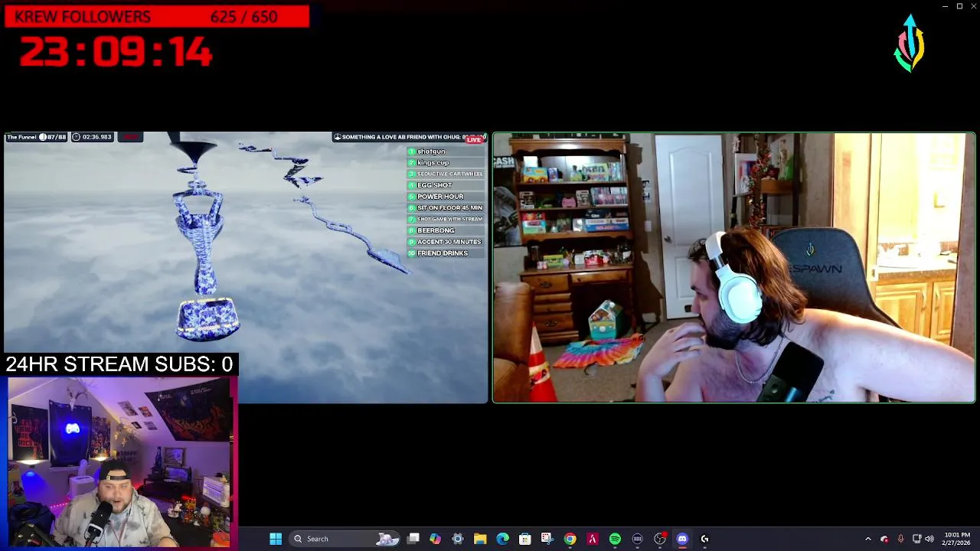
Task: Switch to Google Chrome on taskbar
Action: [x=570, y=539]
